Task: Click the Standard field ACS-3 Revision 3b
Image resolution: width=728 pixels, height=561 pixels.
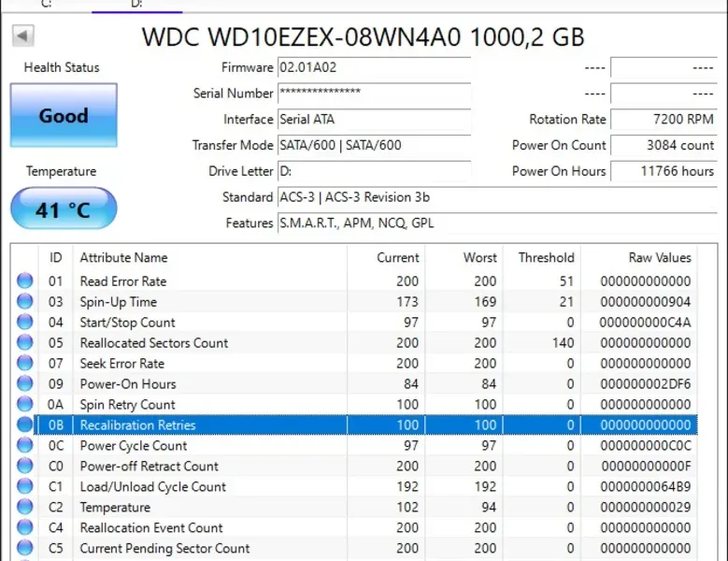Action: pyautogui.click(x=497, y=197)
